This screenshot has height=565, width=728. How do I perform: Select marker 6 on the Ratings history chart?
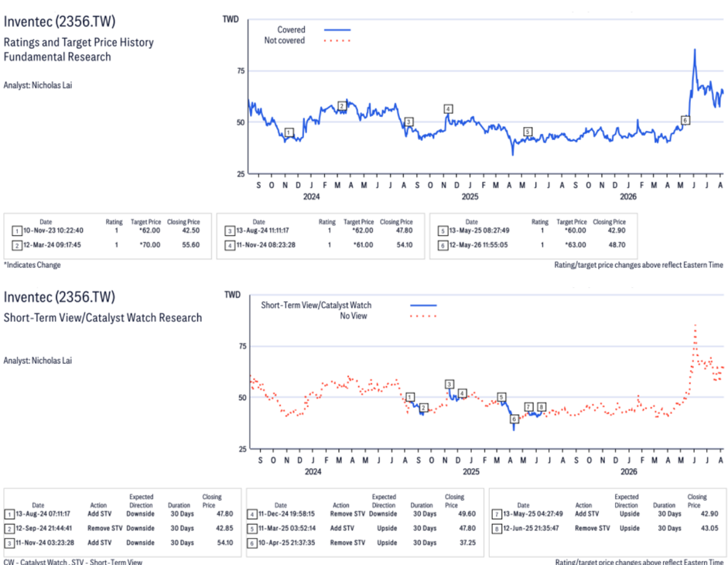[685, 120]
